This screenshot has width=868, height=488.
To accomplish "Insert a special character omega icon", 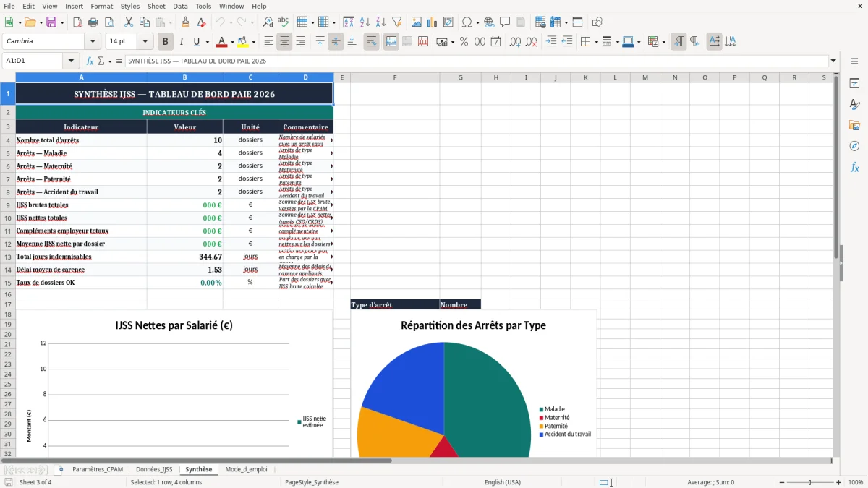I will [467, 22].
